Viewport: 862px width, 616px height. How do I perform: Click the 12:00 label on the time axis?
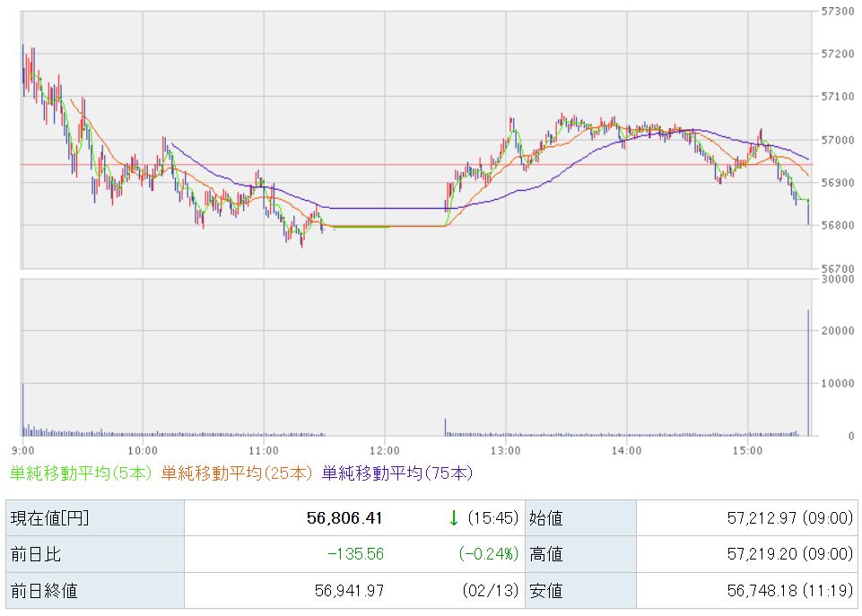tap(384, 450)
